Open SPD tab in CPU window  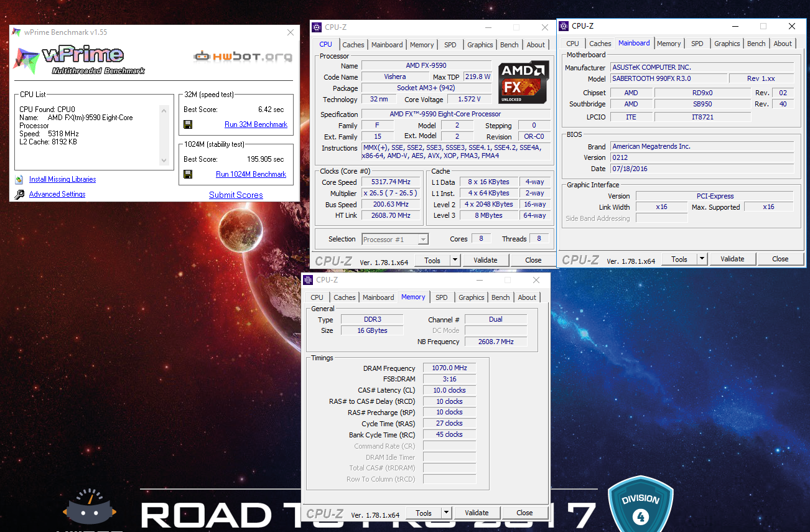pyautogui.click(x=450, y=45)
